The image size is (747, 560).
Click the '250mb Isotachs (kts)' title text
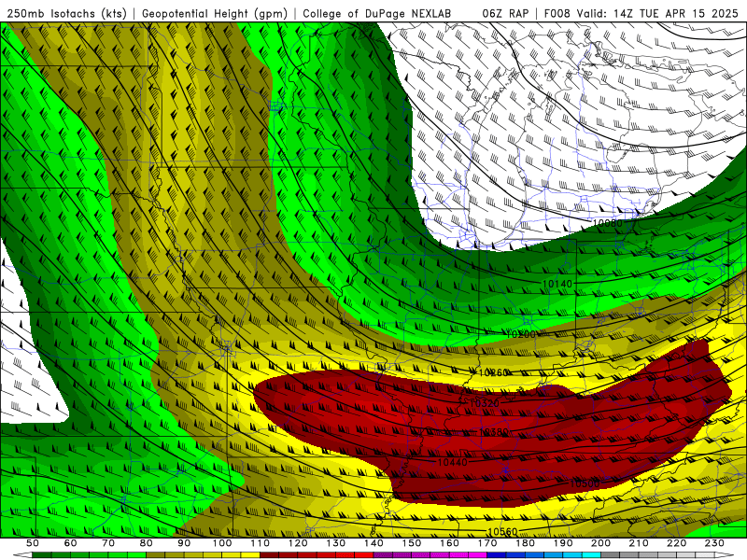pyautogui.click(x=66, y=13)
